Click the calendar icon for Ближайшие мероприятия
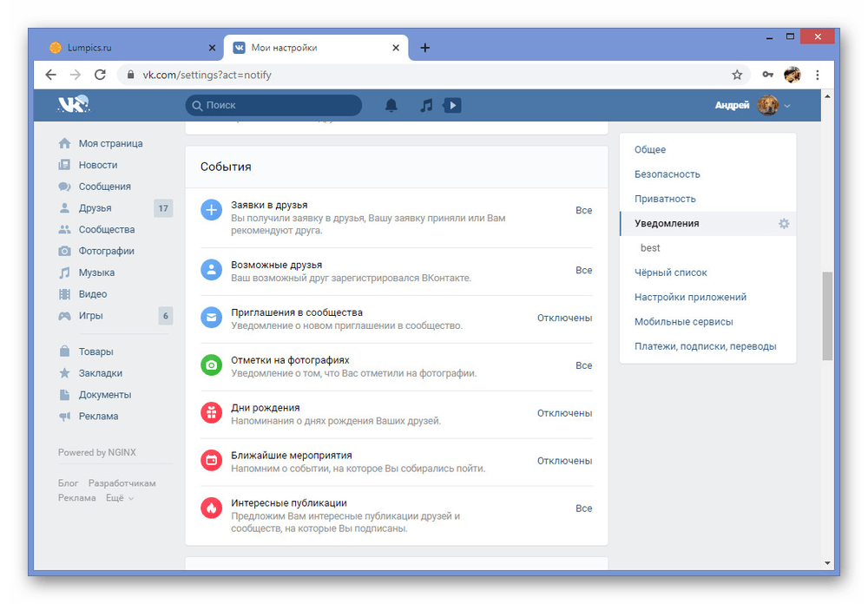Viewport: 868px width, 604px height. tap(211, 461)
